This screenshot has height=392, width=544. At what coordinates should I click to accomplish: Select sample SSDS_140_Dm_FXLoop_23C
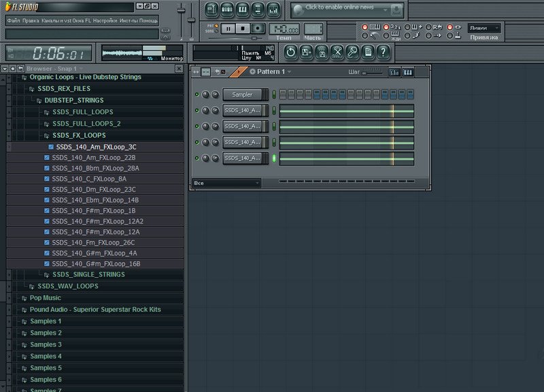coord(94,190)
